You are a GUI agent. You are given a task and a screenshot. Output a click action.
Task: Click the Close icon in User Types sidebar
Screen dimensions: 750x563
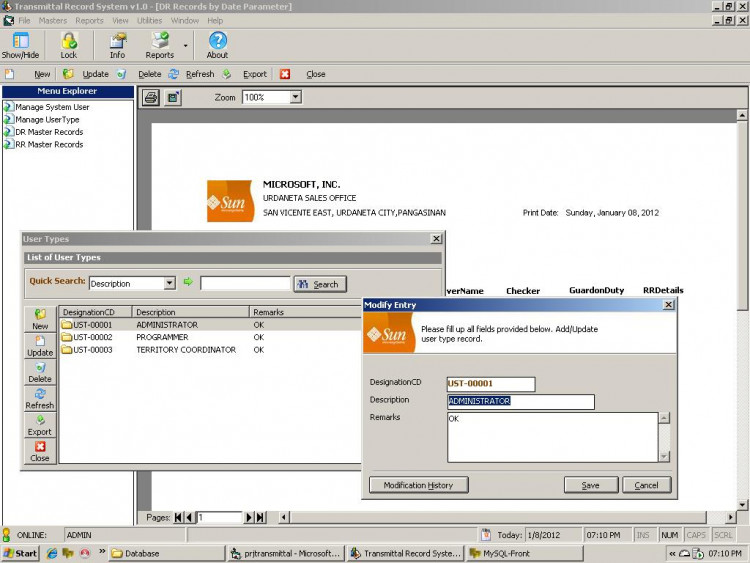(x=40, y=451)
